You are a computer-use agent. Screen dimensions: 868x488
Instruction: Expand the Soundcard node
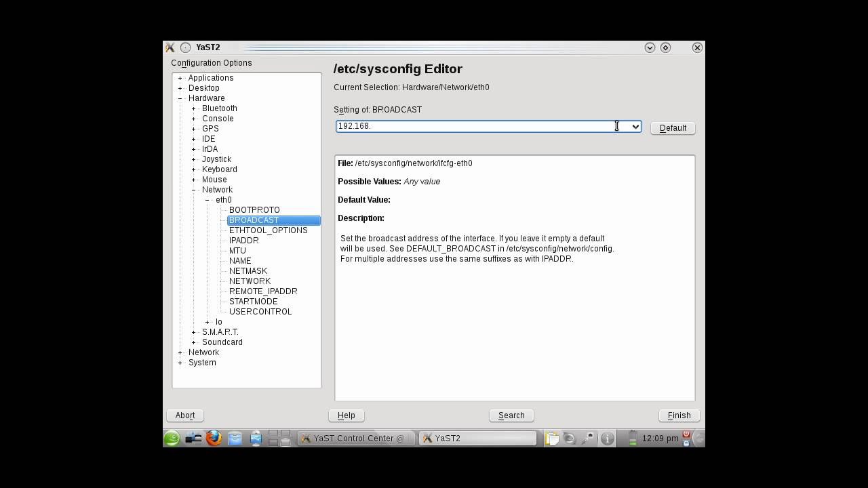click(x=194, y=342)
